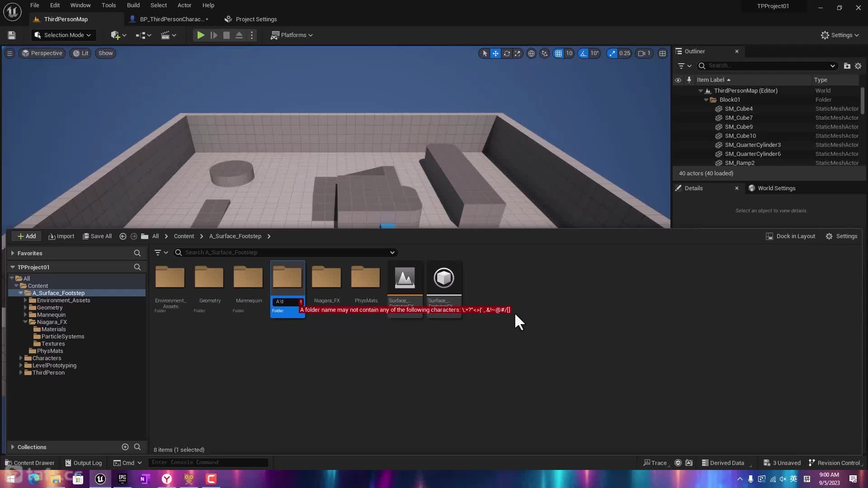The height and width of the screenshot is (488, 868).
Task: Open the Edit menu
Action: (55, 5)
